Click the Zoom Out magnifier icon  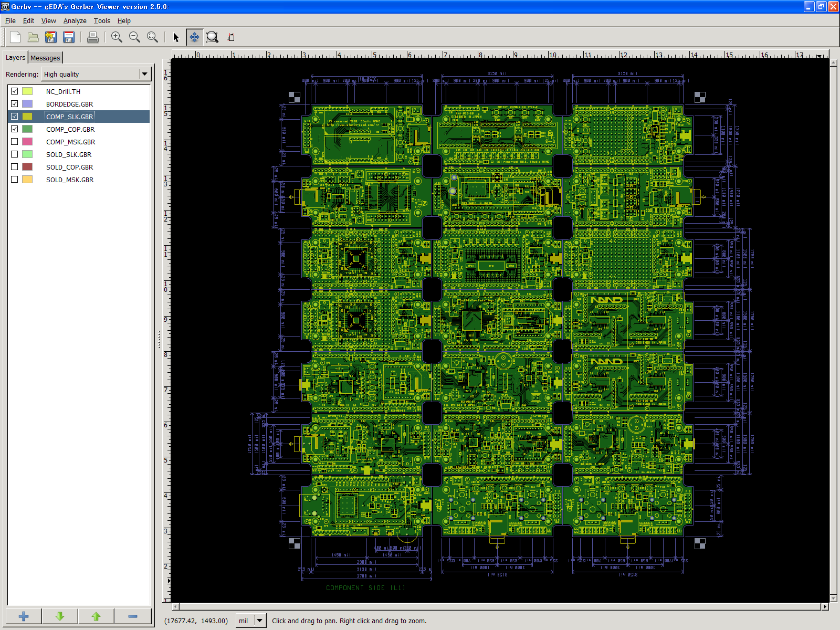tap(134, 37)
